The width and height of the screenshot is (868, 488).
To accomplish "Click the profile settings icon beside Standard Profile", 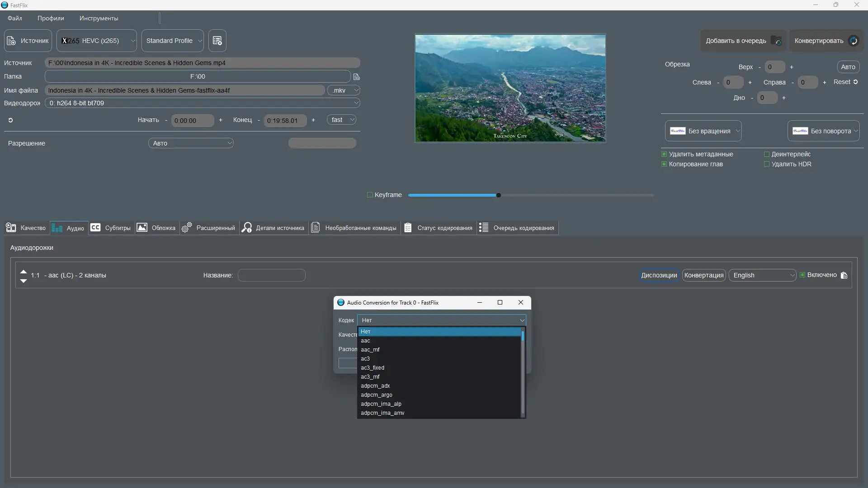I will pos(217,41).
